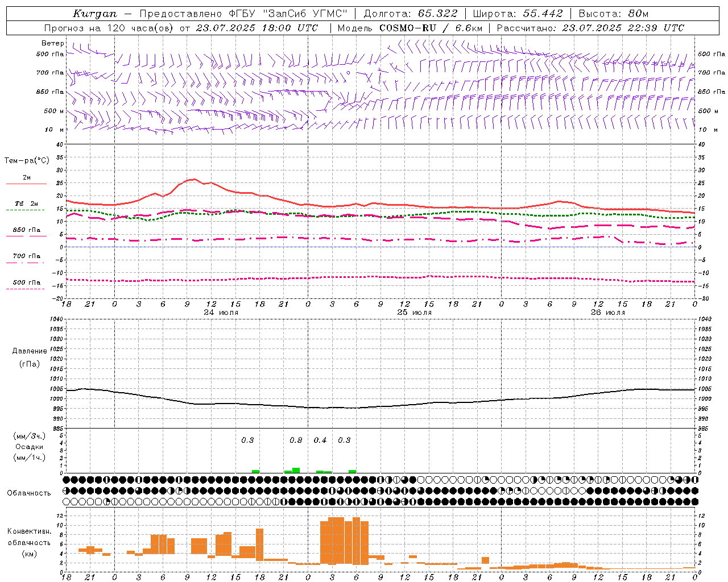Click the latitude value Широта: 55.442

coord(518,14)
